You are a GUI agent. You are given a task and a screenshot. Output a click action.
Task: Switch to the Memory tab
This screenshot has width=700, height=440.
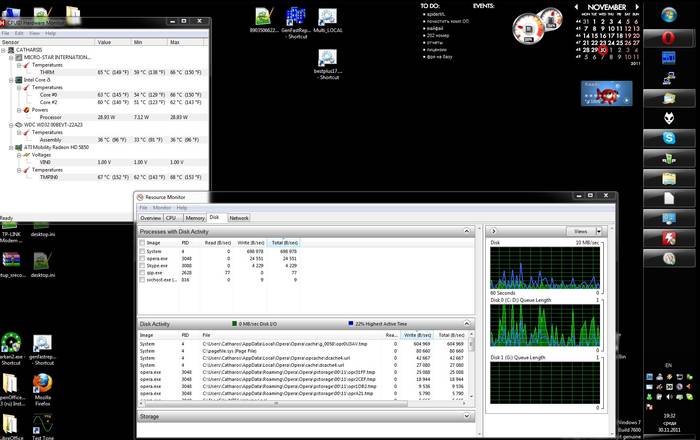tap(195, 218)
